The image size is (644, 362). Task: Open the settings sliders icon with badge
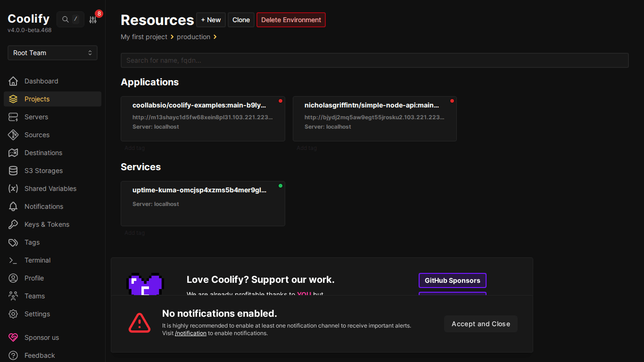pyautogui.click(x=93, y=19)
